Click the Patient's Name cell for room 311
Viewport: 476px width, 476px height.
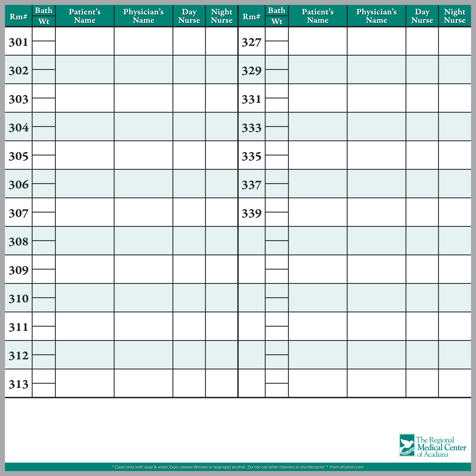pyautogui.click(x=85, y=326)
